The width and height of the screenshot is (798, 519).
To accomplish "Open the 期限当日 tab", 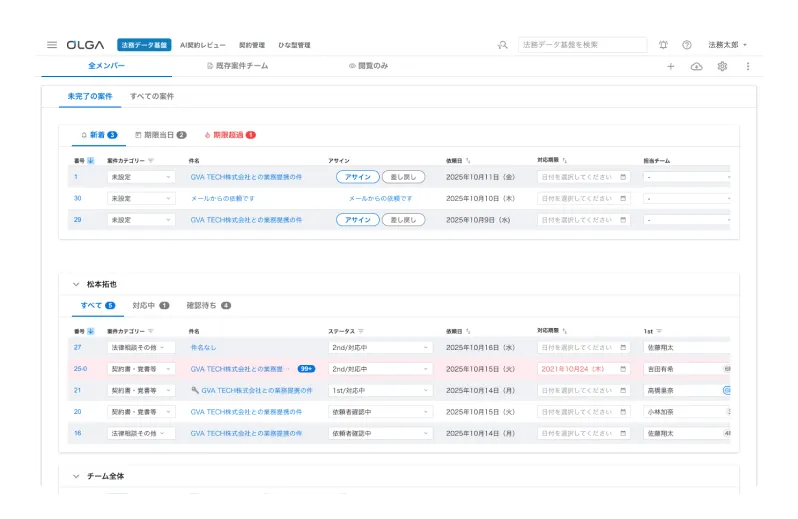I will coord(160,135).
